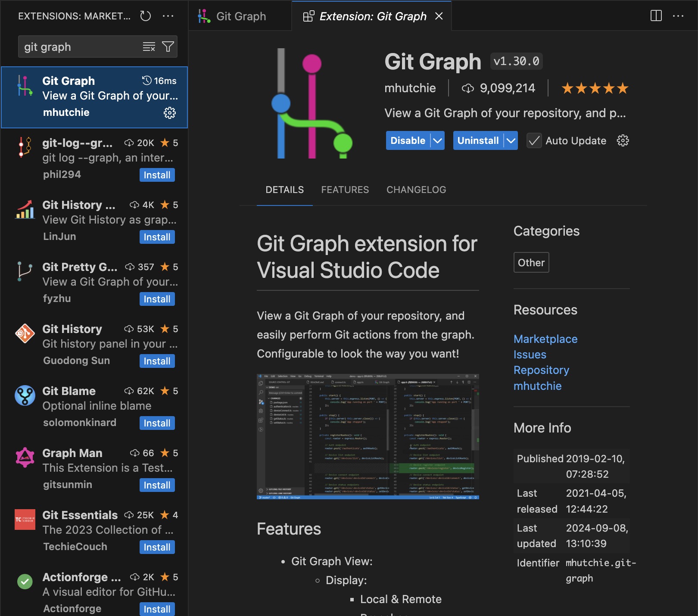Open the Issues resource link

530,355
